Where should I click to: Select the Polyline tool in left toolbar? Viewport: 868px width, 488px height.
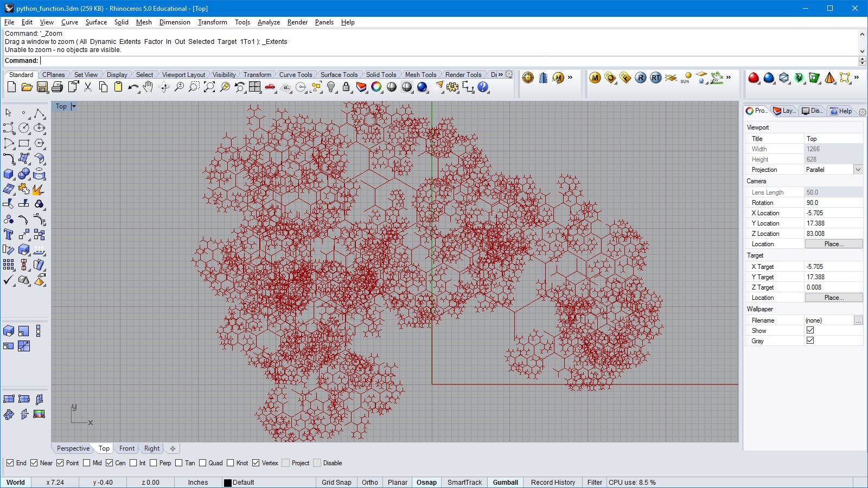coord(39,113)
